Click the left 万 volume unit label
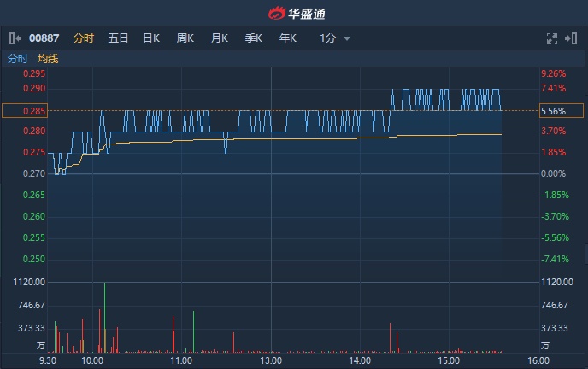588x369 pixels. point(41,345)
